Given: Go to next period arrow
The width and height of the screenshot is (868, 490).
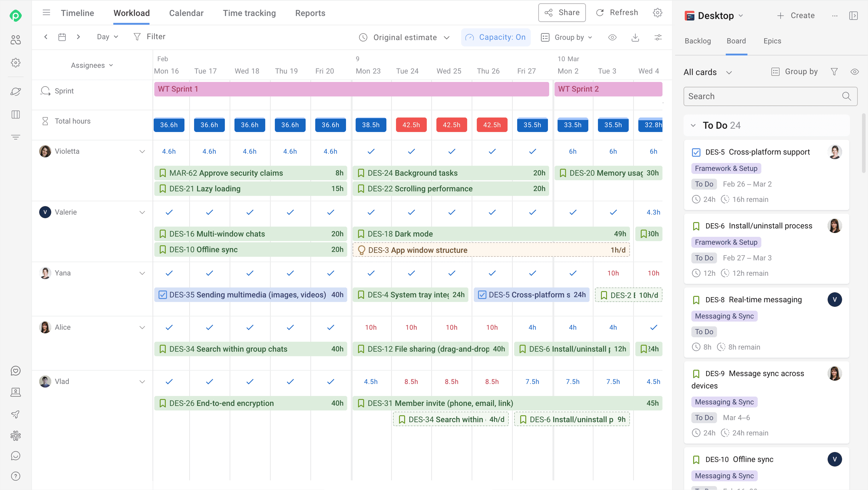Looking at the screenshot, I should pos(78,37).
